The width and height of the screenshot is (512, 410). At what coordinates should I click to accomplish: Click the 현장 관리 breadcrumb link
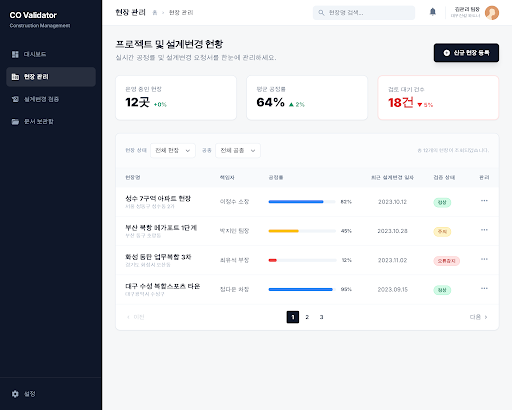point(181,13)
